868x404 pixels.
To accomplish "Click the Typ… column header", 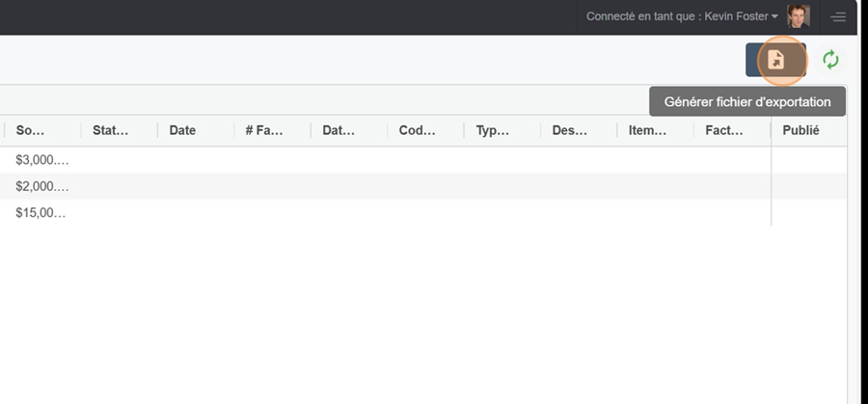I will pyautogui.click(x=492, y=130).
